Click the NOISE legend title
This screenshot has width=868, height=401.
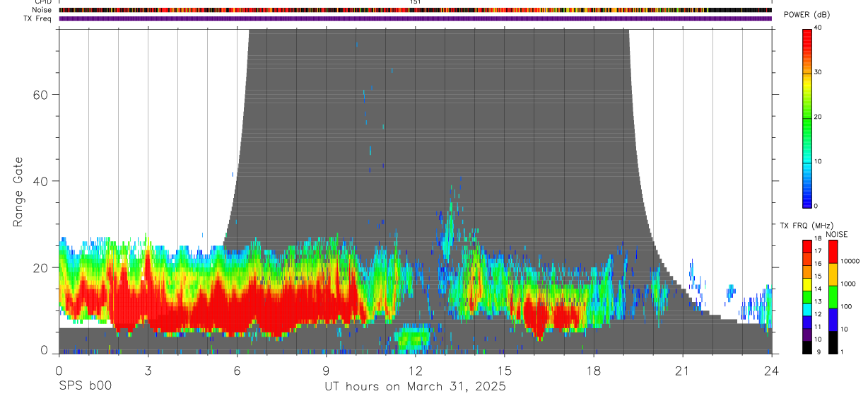pyautogui.click(x=836, y=234)
